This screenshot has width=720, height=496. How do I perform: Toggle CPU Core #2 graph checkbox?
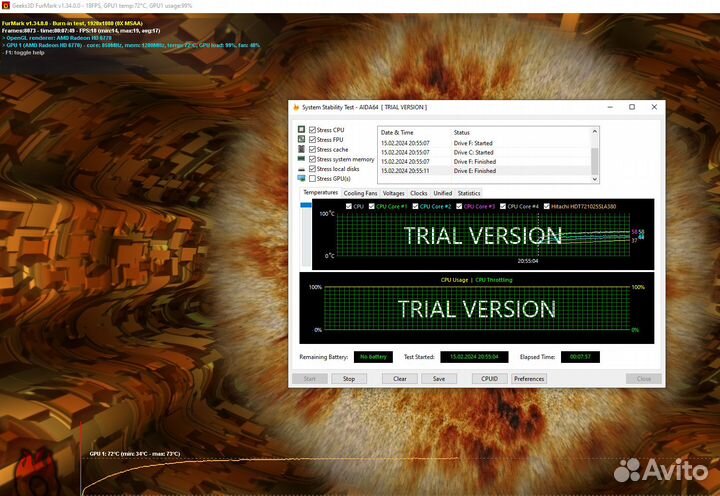click(x=415, y=206)
